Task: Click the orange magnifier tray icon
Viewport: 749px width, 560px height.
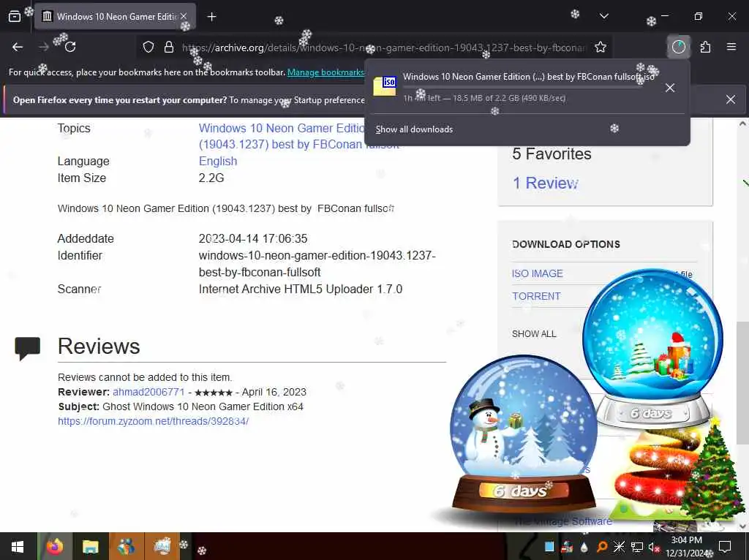Action: pos(602,547)
